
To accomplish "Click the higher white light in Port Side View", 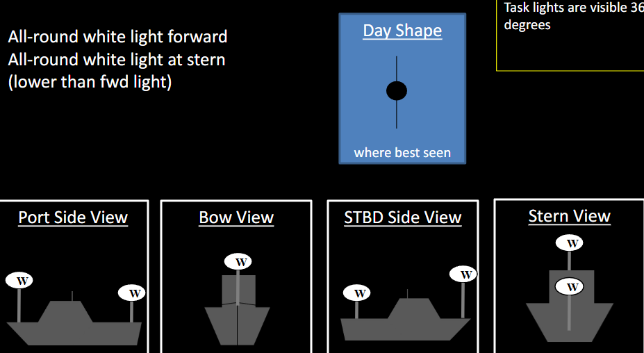I will point(19,281).
